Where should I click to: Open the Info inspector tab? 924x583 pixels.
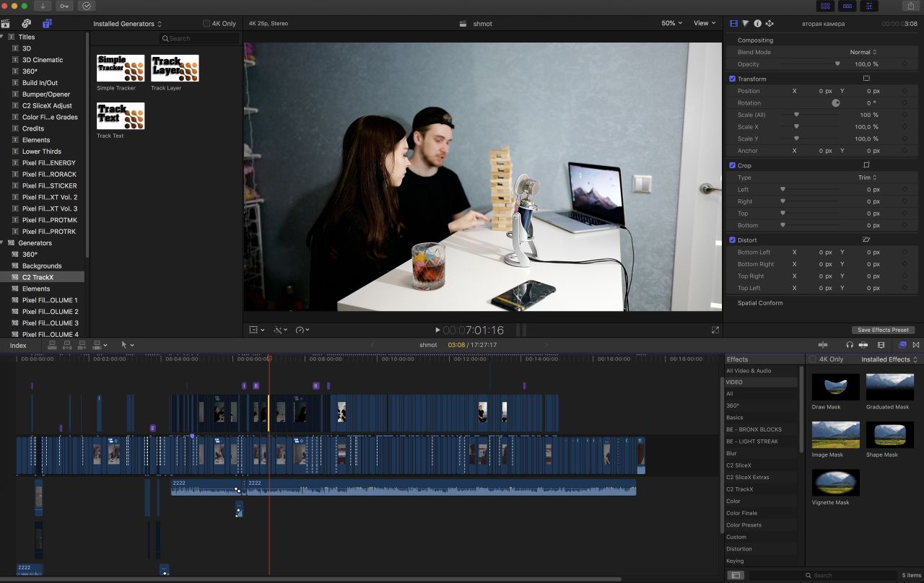click(x=757, y=24)
